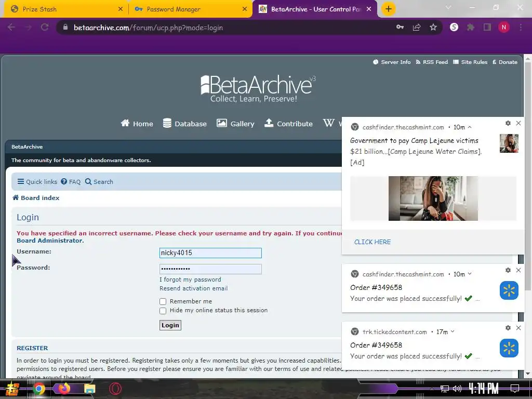Open Gallery in site navigation
Image resolution: width=532 pixels, height=399 pixels.
235,124
